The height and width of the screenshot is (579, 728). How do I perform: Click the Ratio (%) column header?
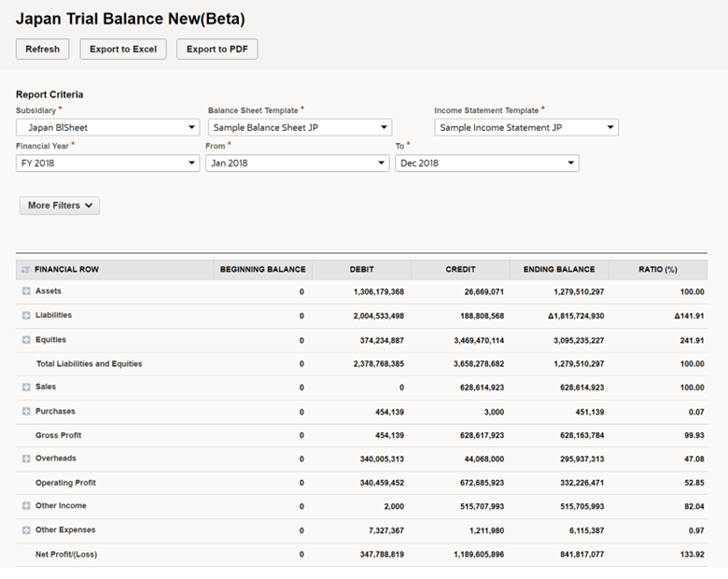click(x=658, y=270)
